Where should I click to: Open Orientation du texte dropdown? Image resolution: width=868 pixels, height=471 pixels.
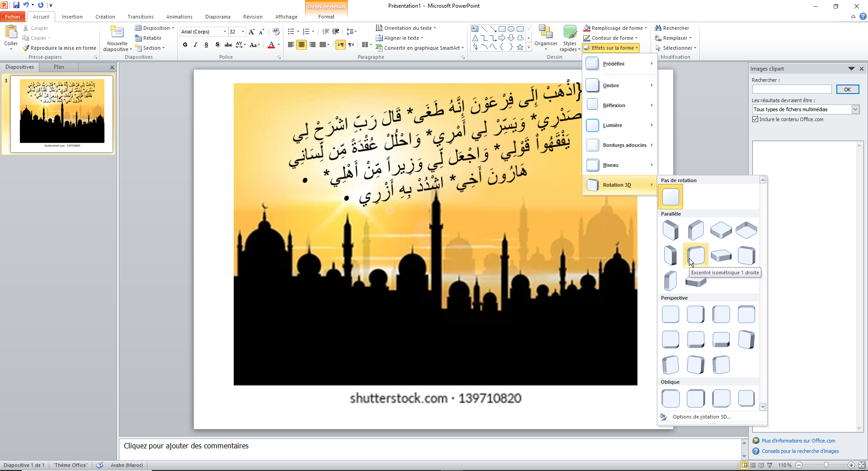pyautogui.click(x=406, y=28)
